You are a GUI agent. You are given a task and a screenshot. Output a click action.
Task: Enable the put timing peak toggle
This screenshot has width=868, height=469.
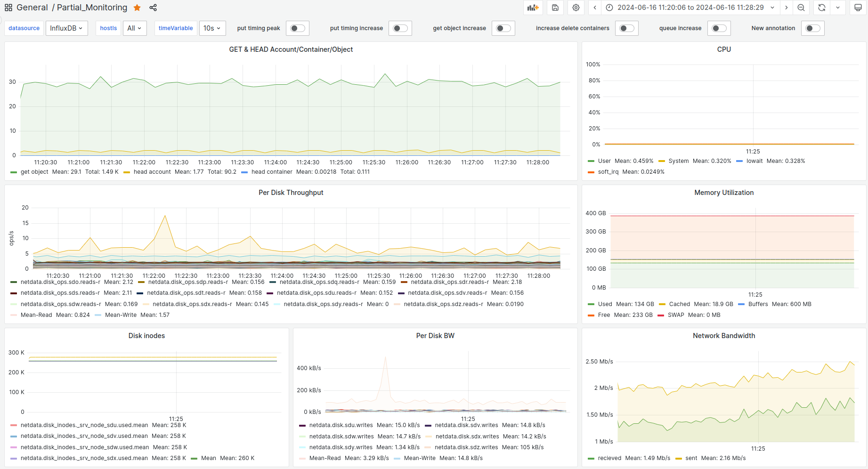(297, 28)
